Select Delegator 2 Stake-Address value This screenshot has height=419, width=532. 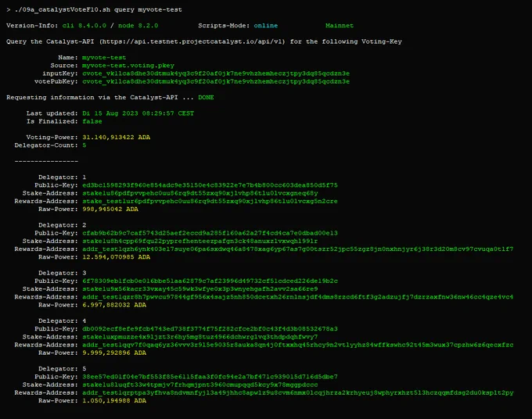click(x=200, y=241)
